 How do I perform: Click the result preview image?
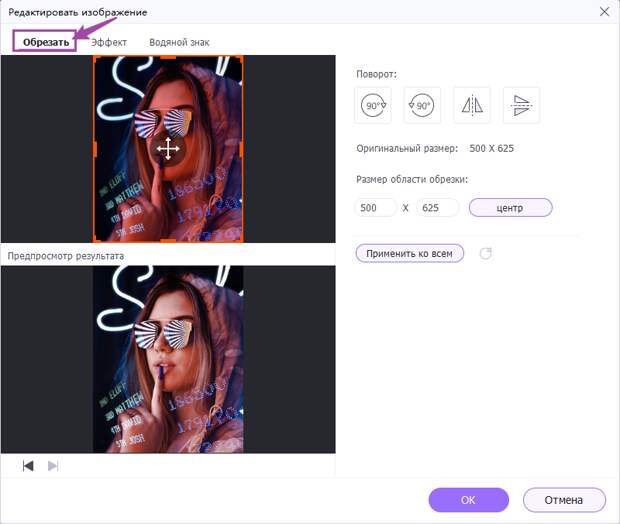click(x=168, y=359)
